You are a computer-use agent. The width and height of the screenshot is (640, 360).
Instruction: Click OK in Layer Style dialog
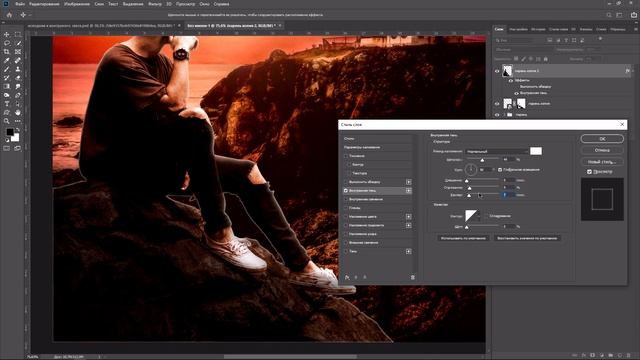602,139
